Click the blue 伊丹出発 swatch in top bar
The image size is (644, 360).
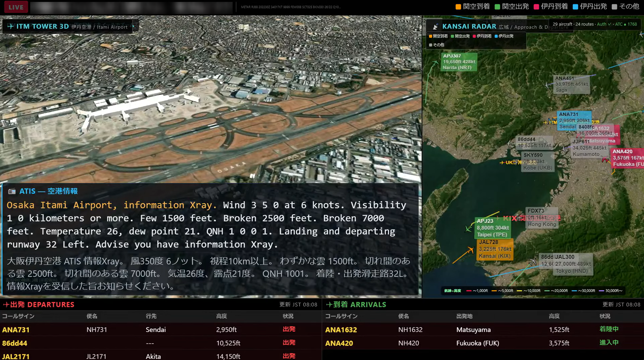pos(575,7)
